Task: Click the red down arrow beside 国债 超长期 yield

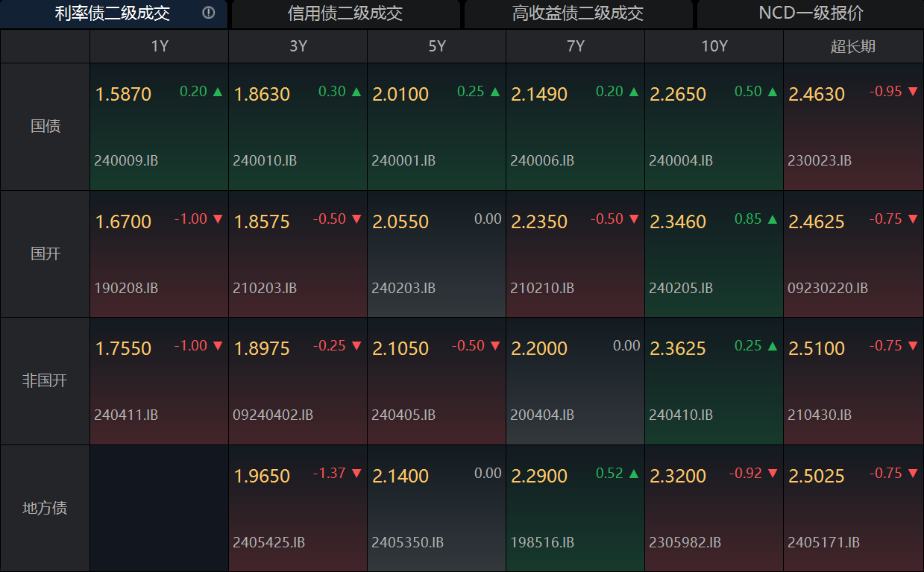Action: pyautogui.click(x=913, y=91)
